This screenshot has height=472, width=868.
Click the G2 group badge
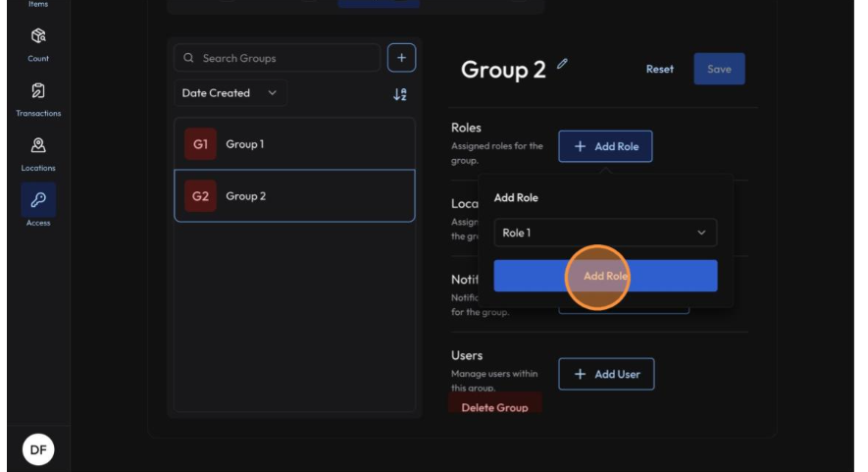(200, 196)
